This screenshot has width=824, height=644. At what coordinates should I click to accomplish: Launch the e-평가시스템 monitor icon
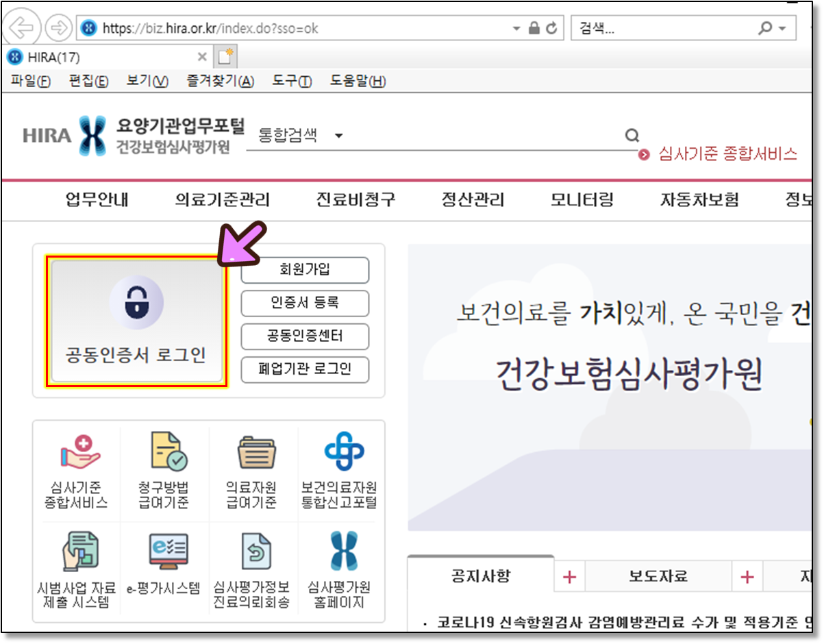coord(168,552)
